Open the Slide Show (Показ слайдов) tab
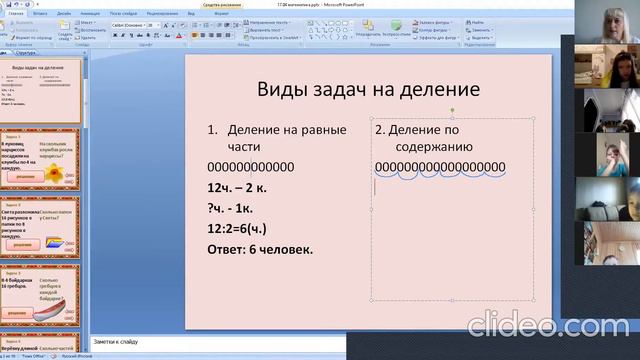 tap(123, 13)
